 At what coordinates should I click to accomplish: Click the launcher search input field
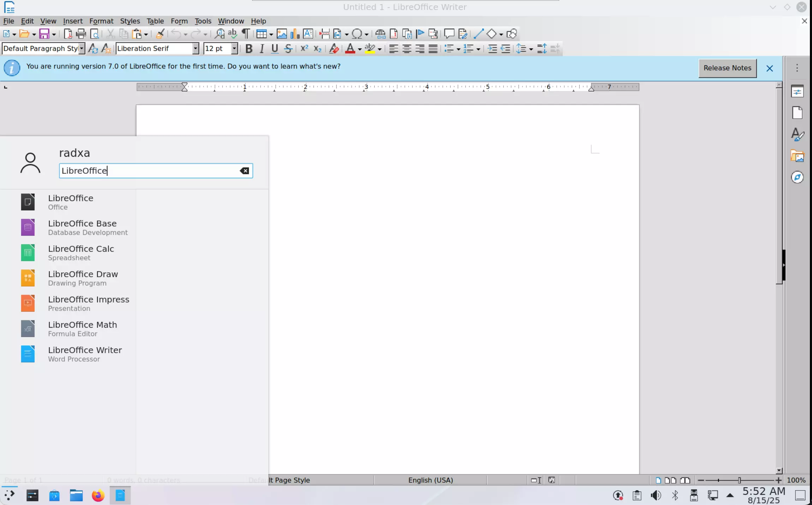[x=156, y=171]
